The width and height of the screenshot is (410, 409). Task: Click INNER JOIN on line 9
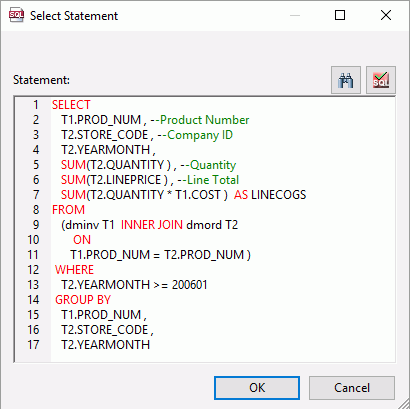152,225
